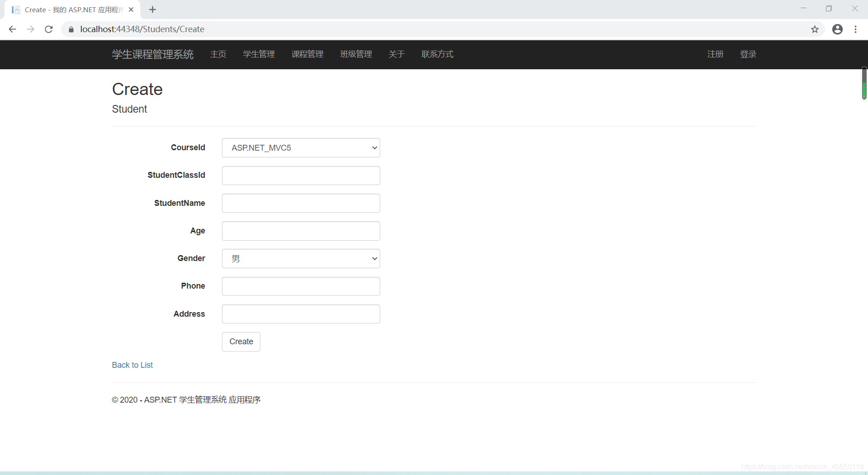868x475 pixels.
Task: Open the browser profile account icon
Action: [x=837, y=29]
